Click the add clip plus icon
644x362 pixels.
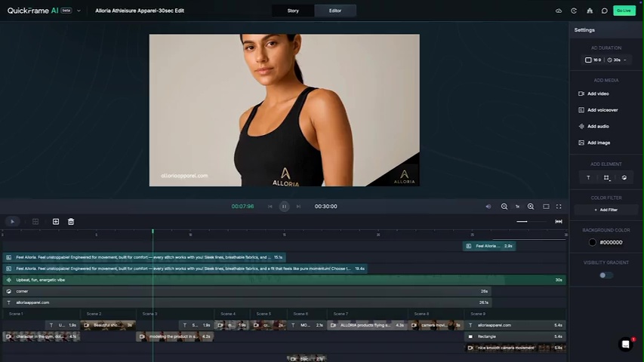click(x=55, y=222)
